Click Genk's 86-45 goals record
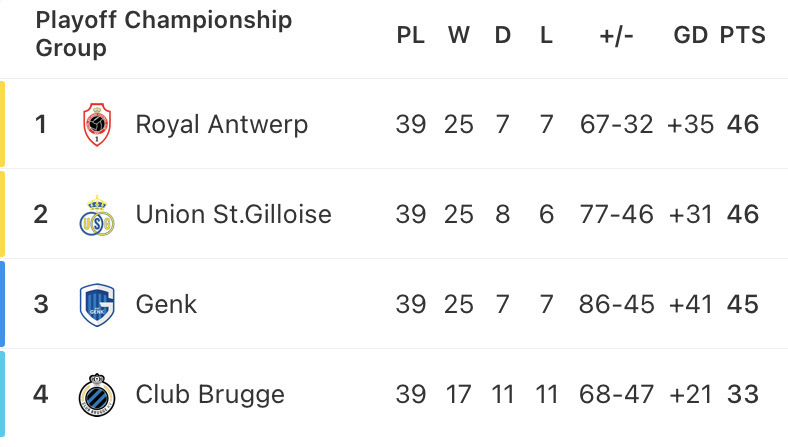788x447 pixels. click(x=617, y=305)
